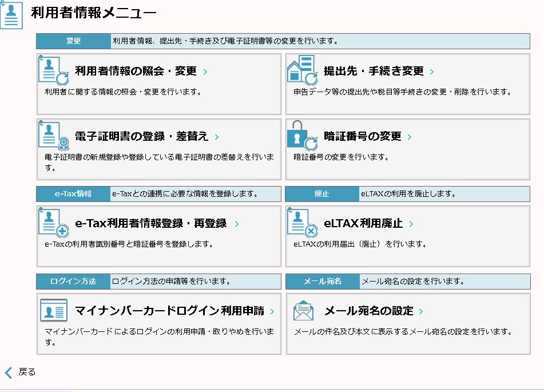Click the My Number card login icon
The image size is (544, 392).
coord(54,311)
